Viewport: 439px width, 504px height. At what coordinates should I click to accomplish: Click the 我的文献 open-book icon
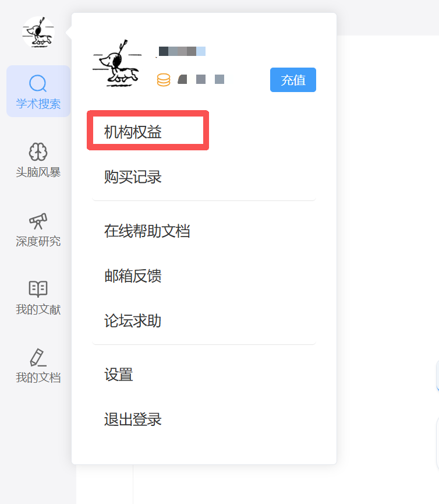coord(38,289)
